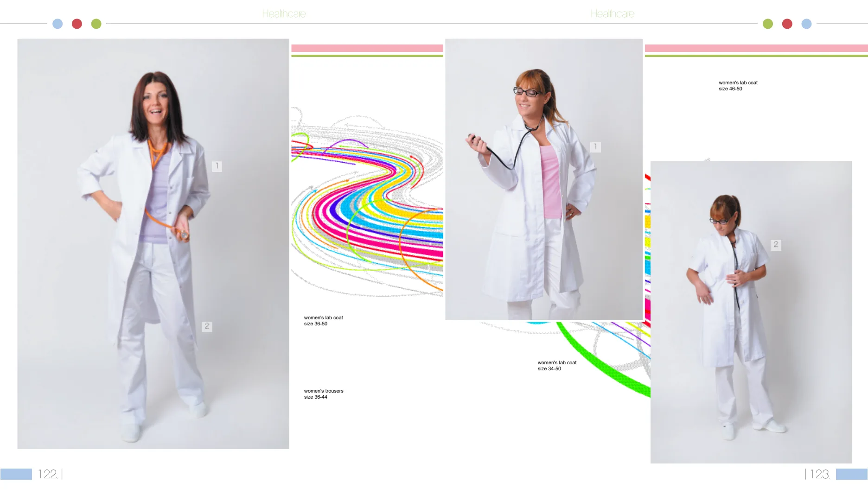Select the page number '122.' text
868x495 pixels.
48,474
